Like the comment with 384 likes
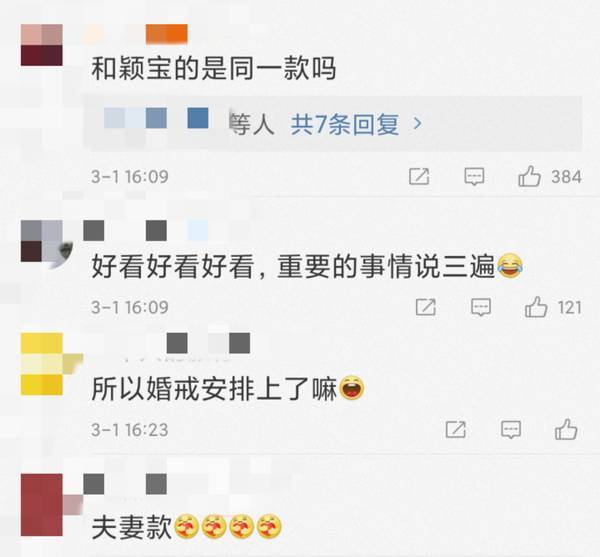600x557 pixels. 530,176
